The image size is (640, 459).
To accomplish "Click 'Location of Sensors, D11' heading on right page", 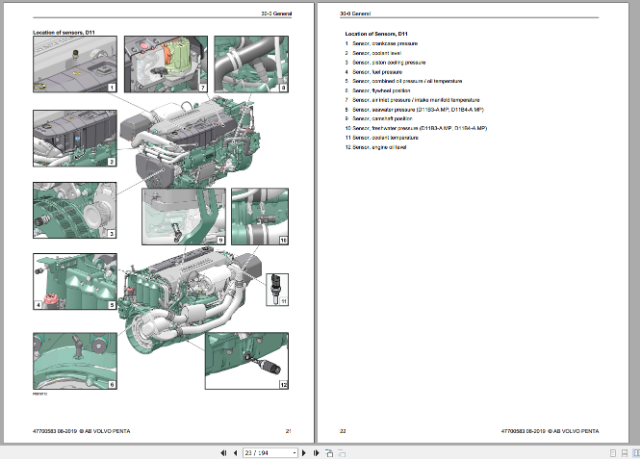I will click(x=376, y=34).
